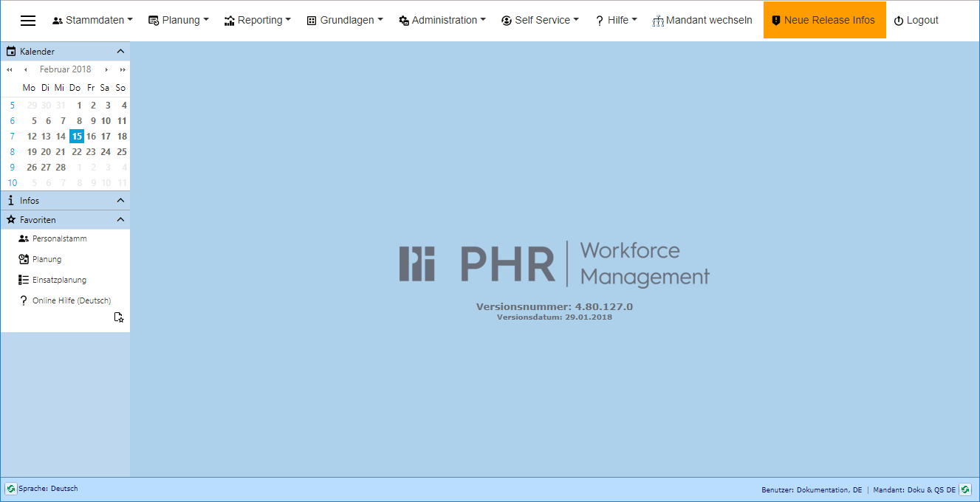Click the Planung favorite icon
The image size is (980, 502).
24,260
